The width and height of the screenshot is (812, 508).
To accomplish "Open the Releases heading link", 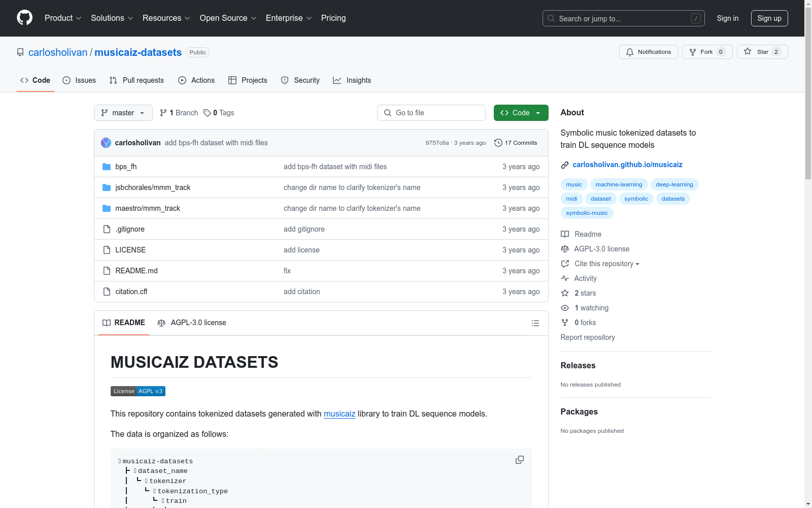I will 578,365.
